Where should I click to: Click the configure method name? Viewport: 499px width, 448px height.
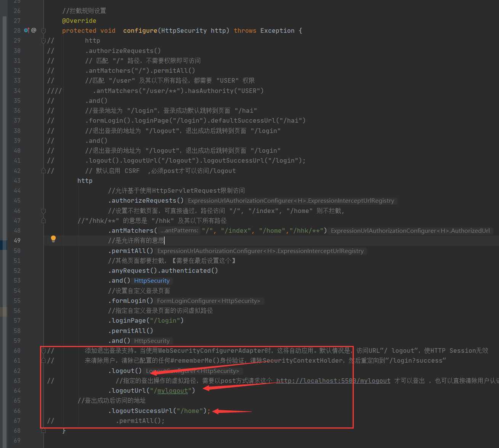[140, 30]
